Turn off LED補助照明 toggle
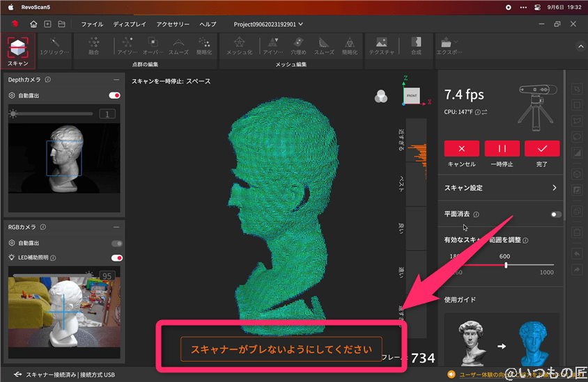Screen dimensions: 588x382 coord(116,258)
